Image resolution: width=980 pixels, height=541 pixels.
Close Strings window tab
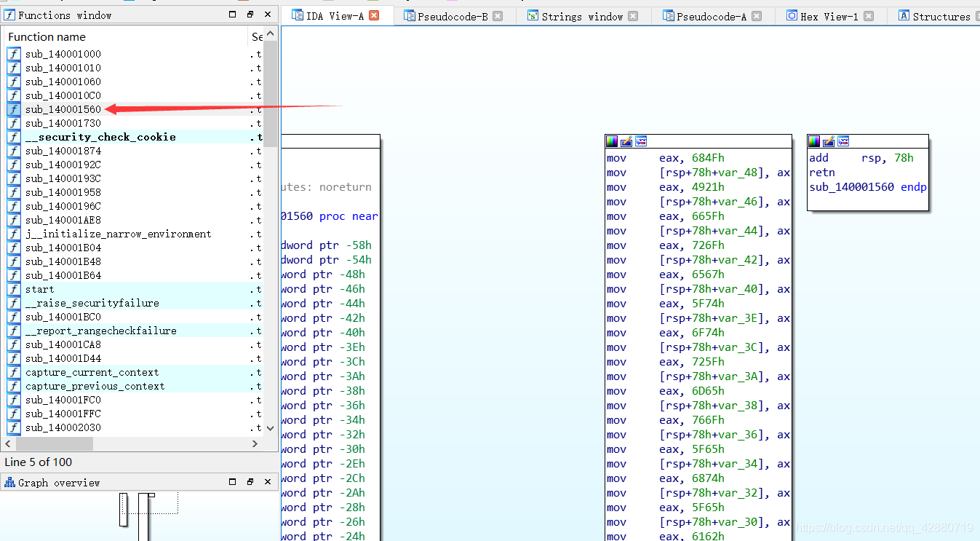[x=633, y=16]
